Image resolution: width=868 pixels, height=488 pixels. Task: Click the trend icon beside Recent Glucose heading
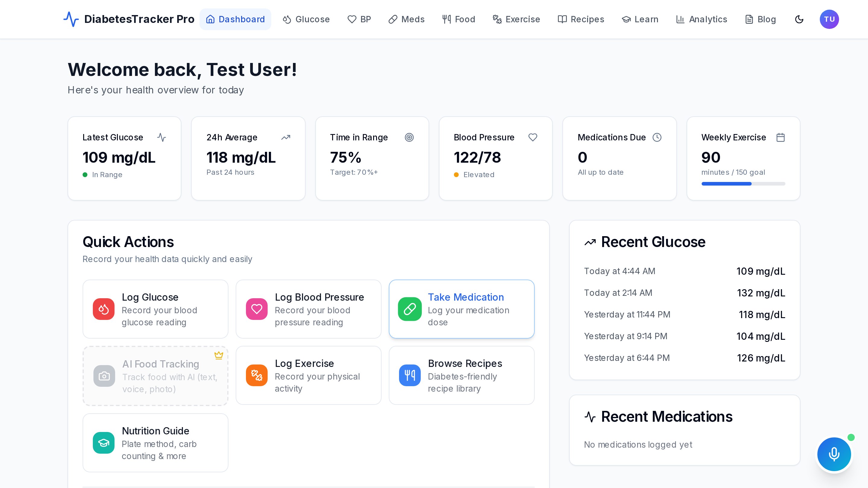(x=590, y=242)
